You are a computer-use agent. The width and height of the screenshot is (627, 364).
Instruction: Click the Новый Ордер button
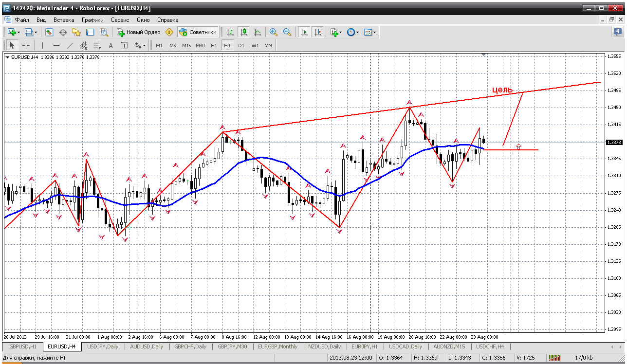tap(139, 32)
